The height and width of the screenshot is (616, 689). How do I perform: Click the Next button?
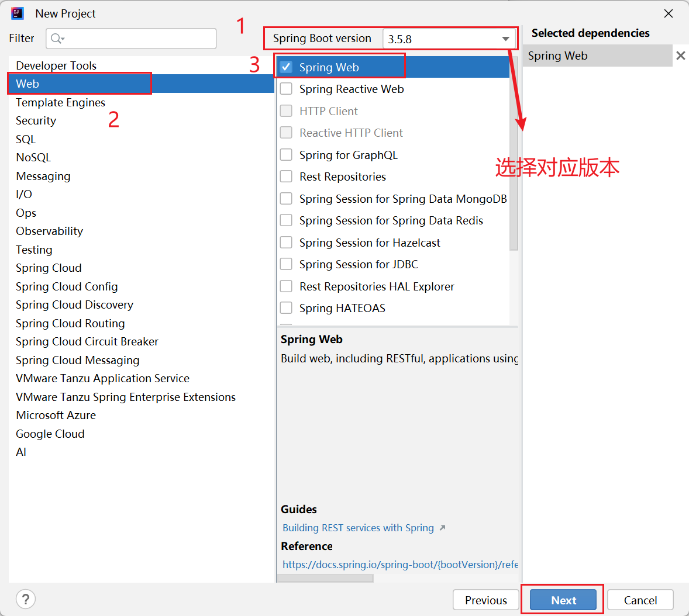pyautogui.click(x=563, y=600)
